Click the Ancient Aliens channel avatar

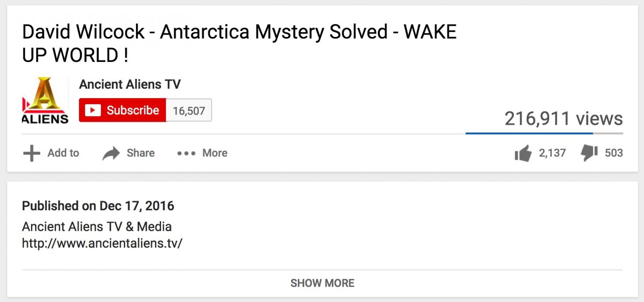(45, 100)
